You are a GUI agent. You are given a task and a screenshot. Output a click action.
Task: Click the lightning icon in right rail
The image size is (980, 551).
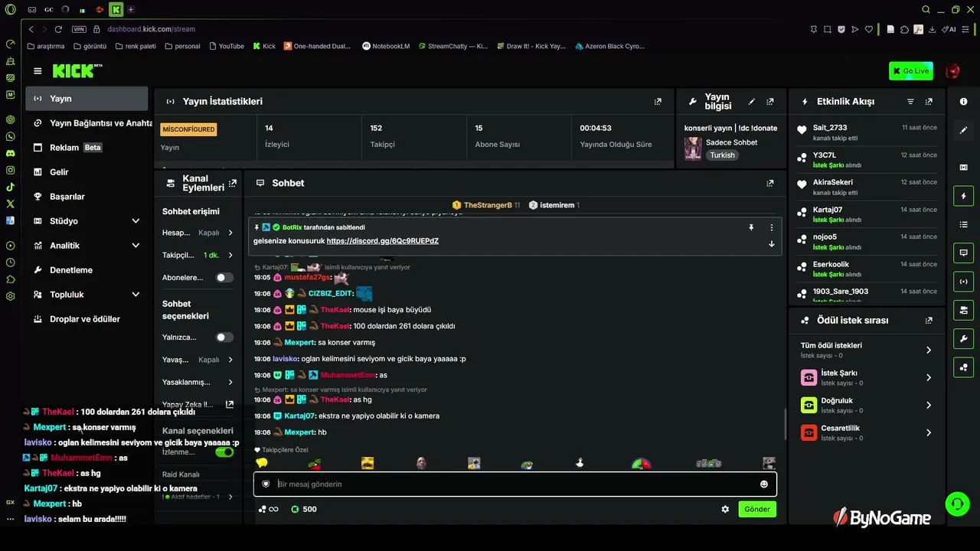pyautogui.click(x=964, y=196)
